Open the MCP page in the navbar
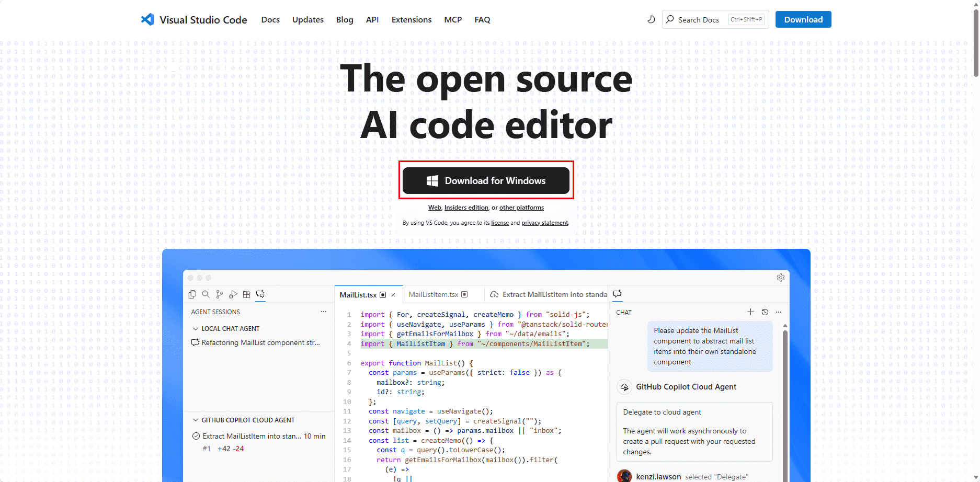Screen dimensions: 980x482 [452, 19]
